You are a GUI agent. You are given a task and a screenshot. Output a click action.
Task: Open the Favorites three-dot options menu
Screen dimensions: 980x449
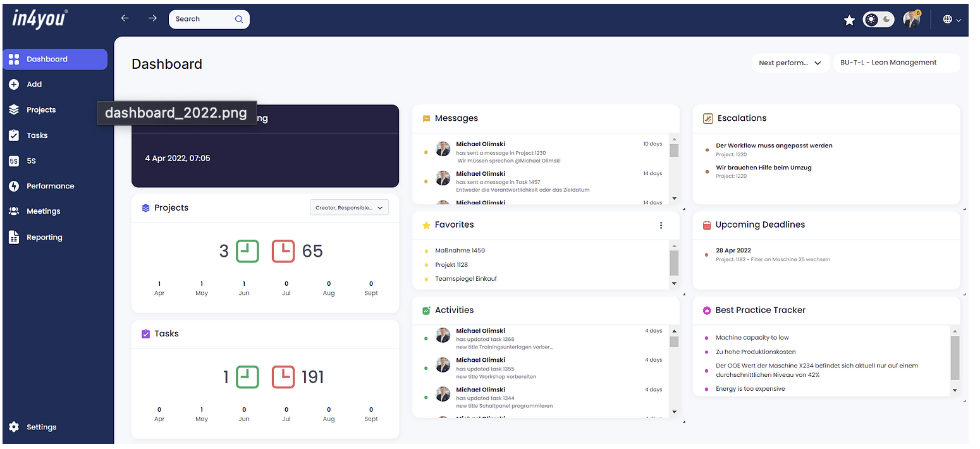(x=661, y=225)
